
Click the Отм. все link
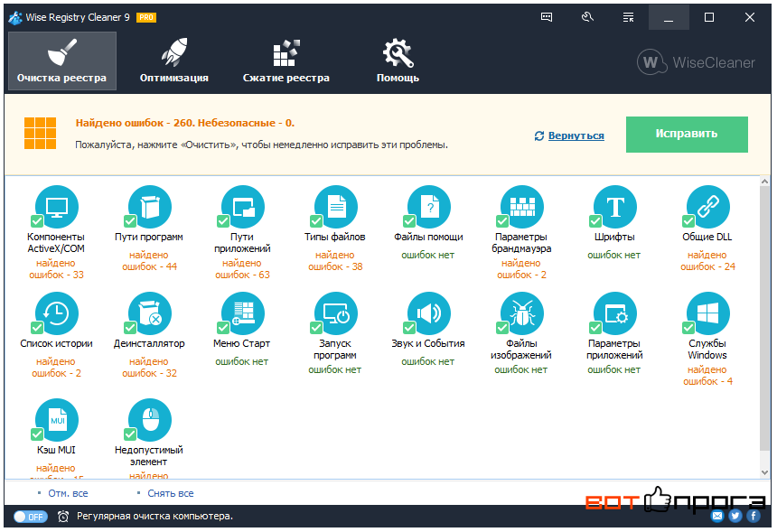(x=68, y=493)
